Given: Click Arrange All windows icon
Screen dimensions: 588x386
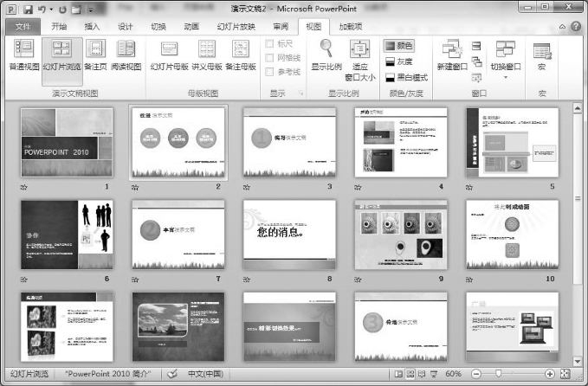Looking at the screenshot, I should [476, 46].
